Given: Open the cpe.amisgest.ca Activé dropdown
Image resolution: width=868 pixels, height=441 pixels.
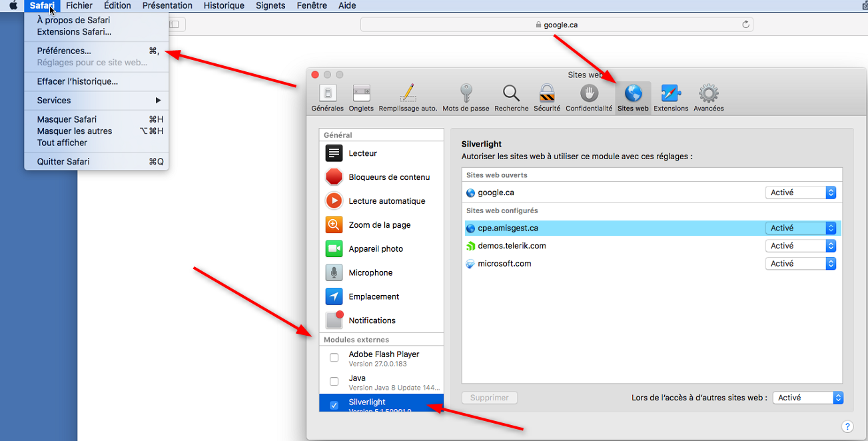Looking at the screenshot, I should (801, 228).
